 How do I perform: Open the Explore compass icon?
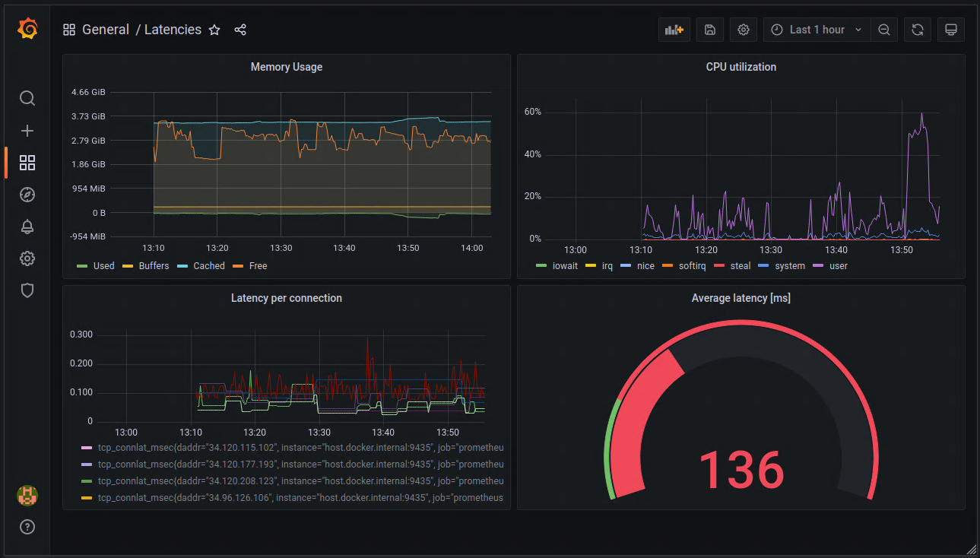point(27,195)
